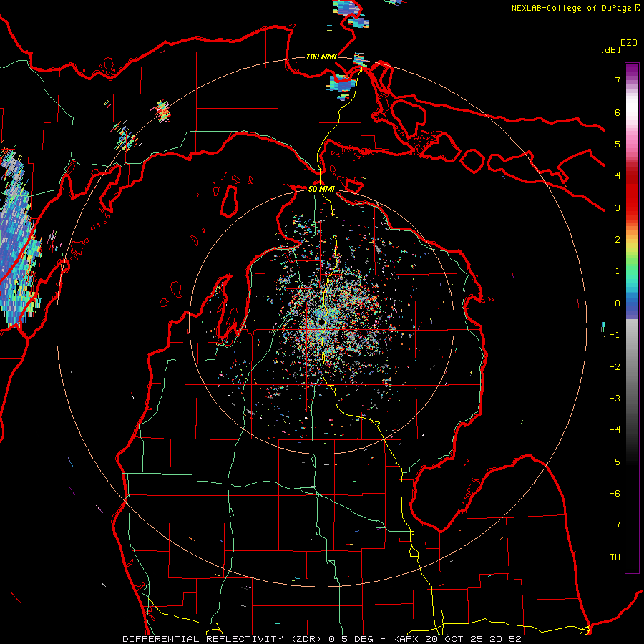Click the -7 value on the color scale

click(x=615, y=525)
